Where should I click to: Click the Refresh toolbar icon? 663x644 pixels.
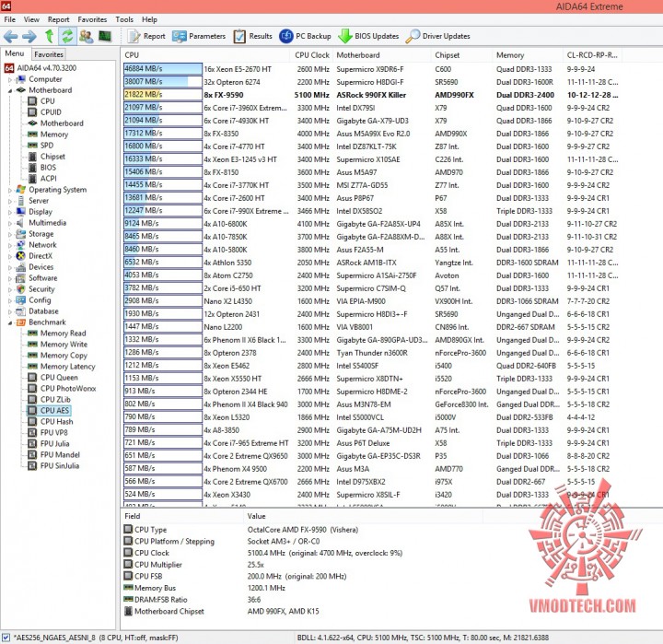pos(67,36)
